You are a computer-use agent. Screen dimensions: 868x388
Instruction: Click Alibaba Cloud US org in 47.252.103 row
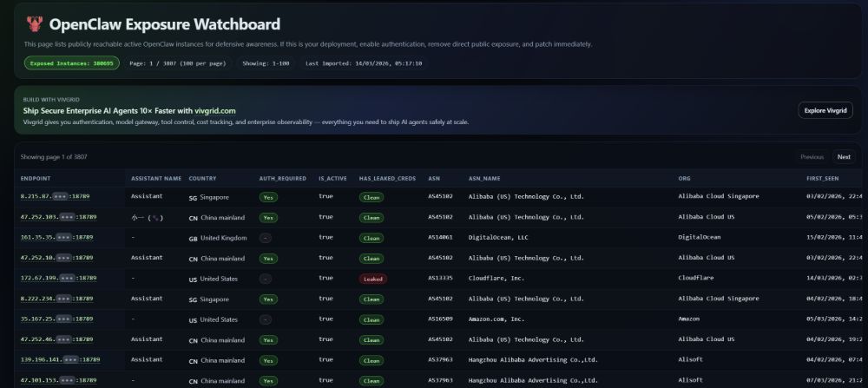707,217
